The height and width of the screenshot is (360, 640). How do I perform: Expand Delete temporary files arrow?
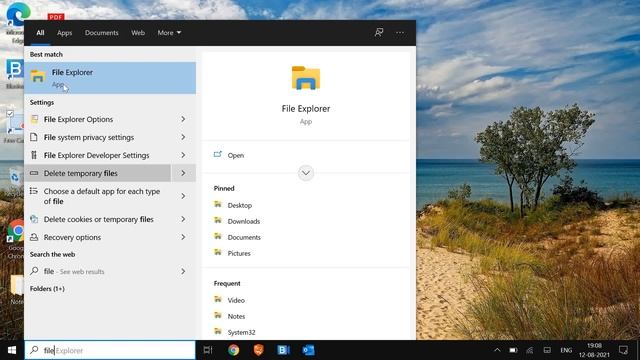183,173
